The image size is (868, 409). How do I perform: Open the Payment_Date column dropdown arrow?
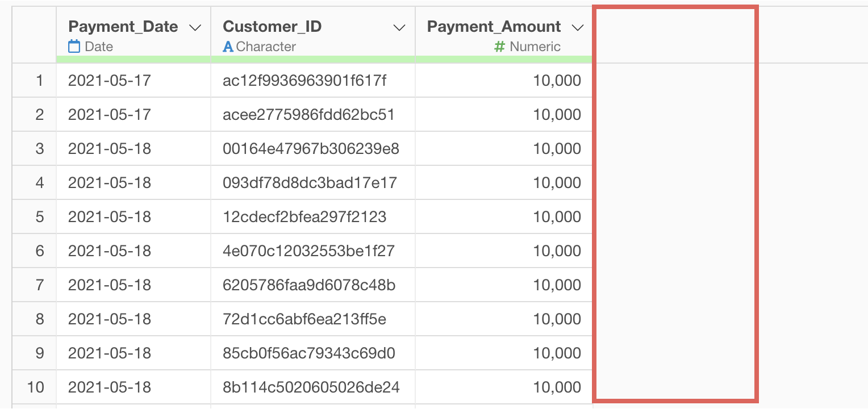click(x=195, y=28)
